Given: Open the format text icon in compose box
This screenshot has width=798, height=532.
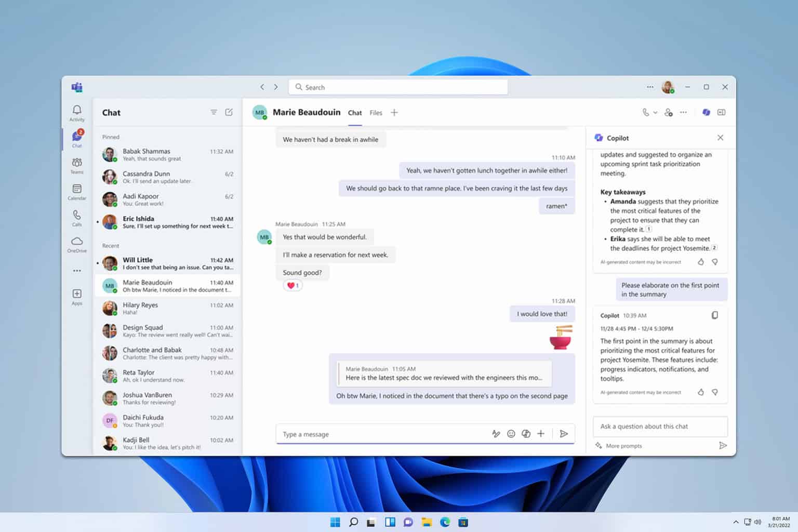Looking at the screenshot, I should [496, 434].
